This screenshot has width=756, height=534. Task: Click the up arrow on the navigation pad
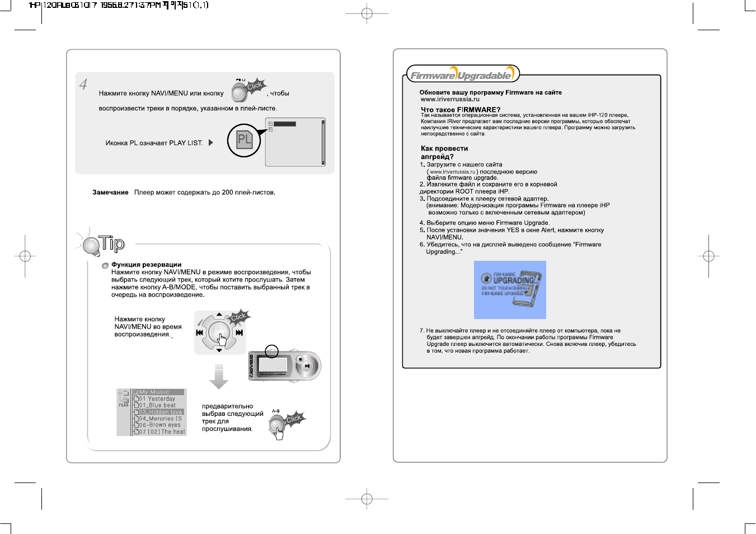click(219, 315)
